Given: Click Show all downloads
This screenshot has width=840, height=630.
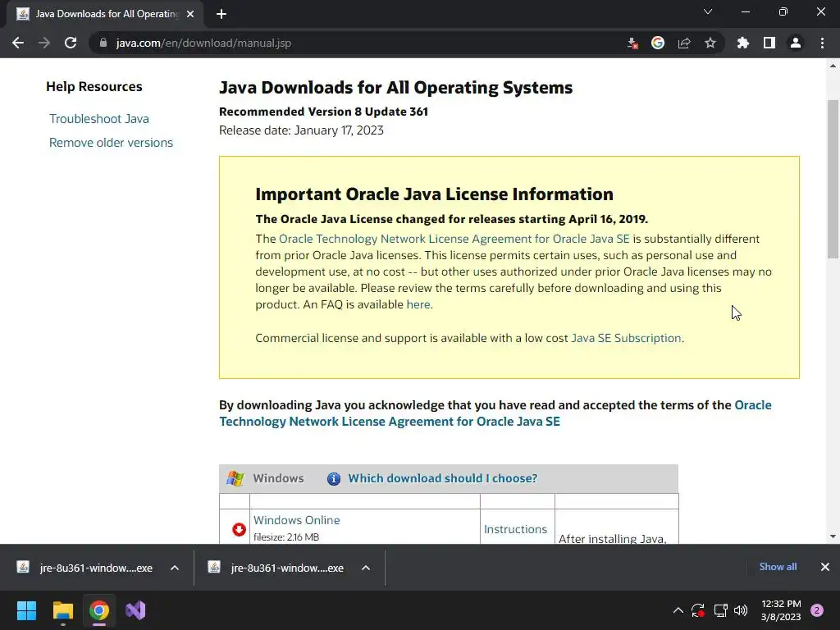Looking at the screenshot, I should tap(778, 567).
